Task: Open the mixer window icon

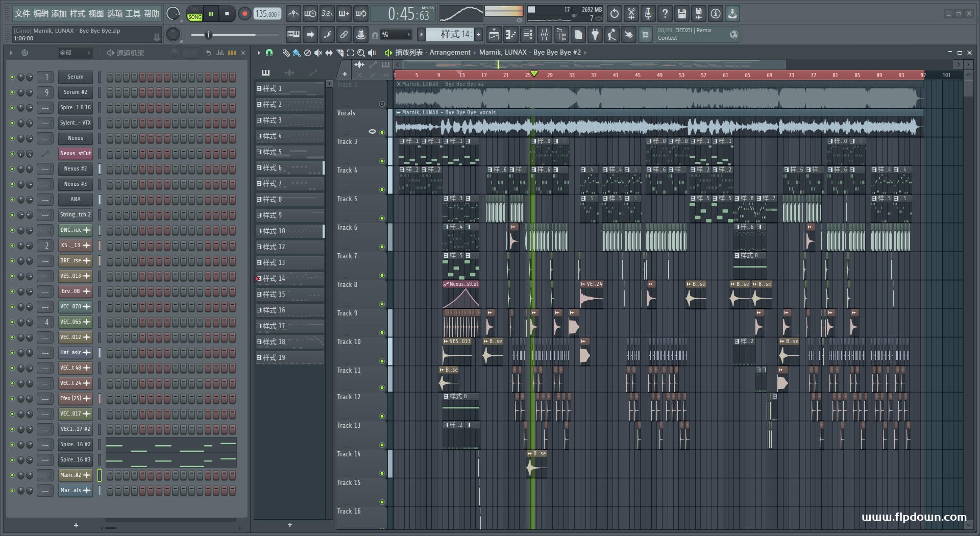Action: [545, 35]
